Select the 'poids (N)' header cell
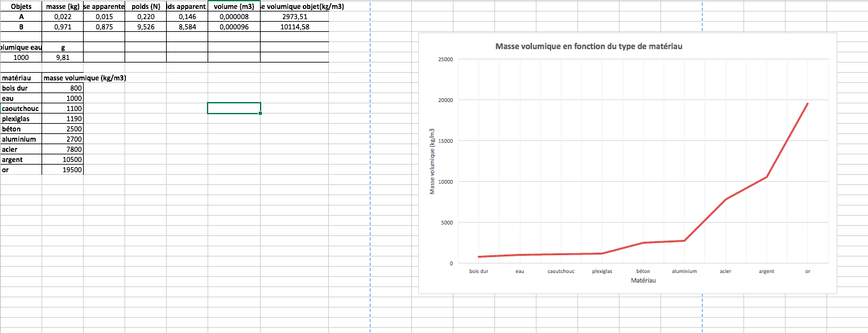Viewport: 868px width, 333px height. click(146, 6)
